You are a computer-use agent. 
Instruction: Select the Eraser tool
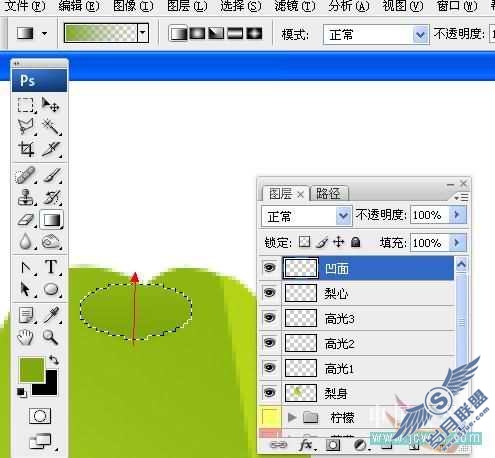pos(26,220)
